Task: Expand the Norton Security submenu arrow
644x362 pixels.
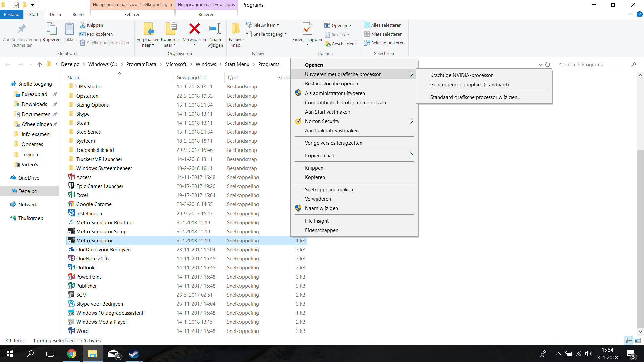Action: [x=412, y=121]
